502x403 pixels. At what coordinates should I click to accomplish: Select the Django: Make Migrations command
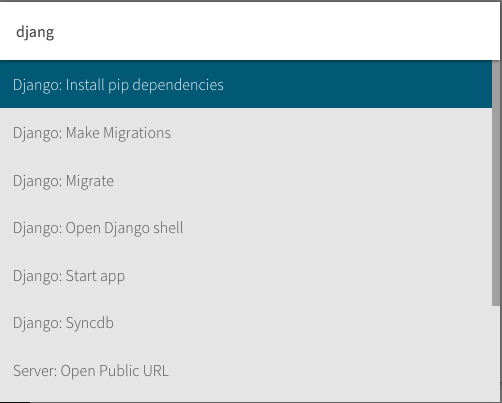point(246,132)
